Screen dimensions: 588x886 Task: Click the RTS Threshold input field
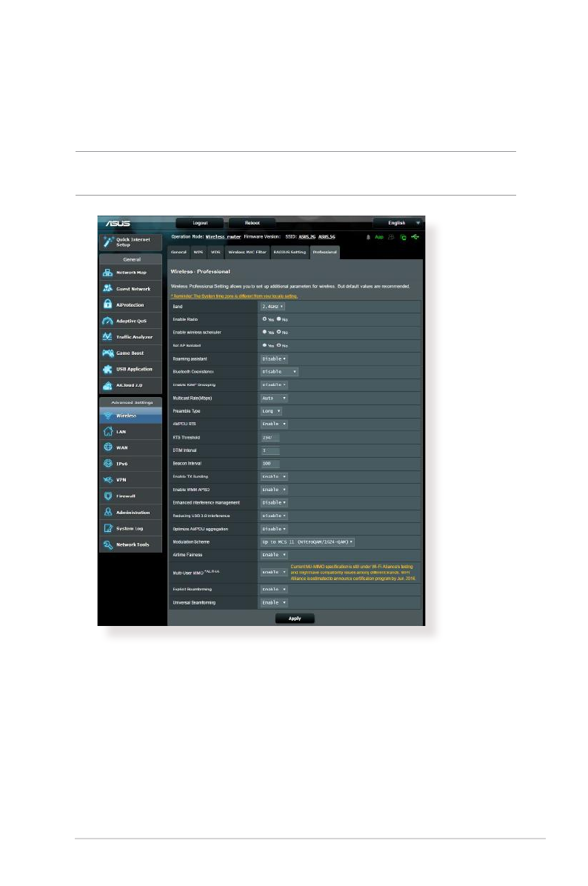(270, 437)
